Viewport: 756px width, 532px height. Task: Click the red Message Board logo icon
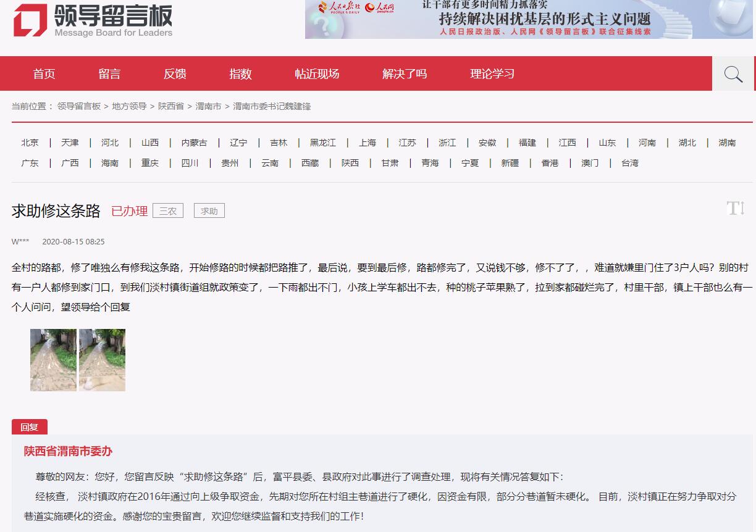(x=30, y=20)
